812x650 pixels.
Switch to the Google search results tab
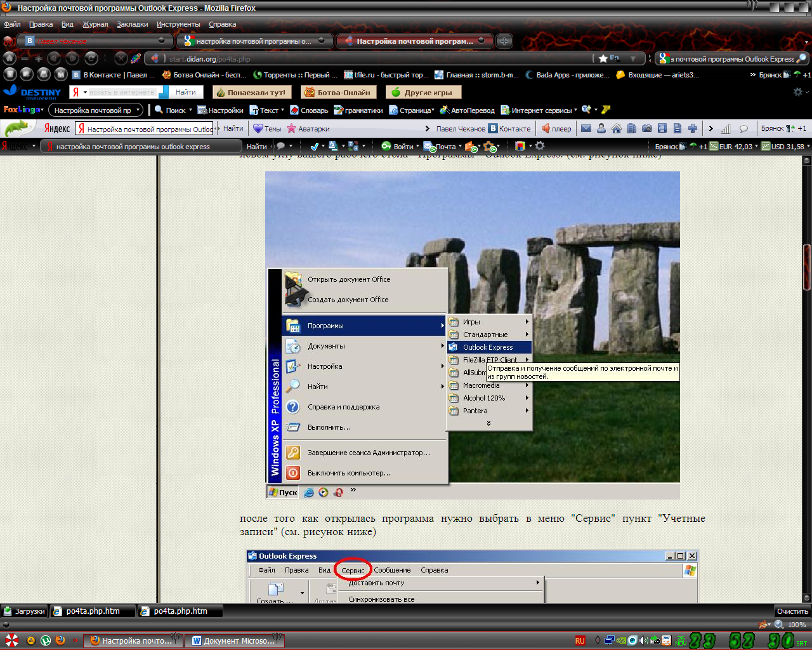255,41
